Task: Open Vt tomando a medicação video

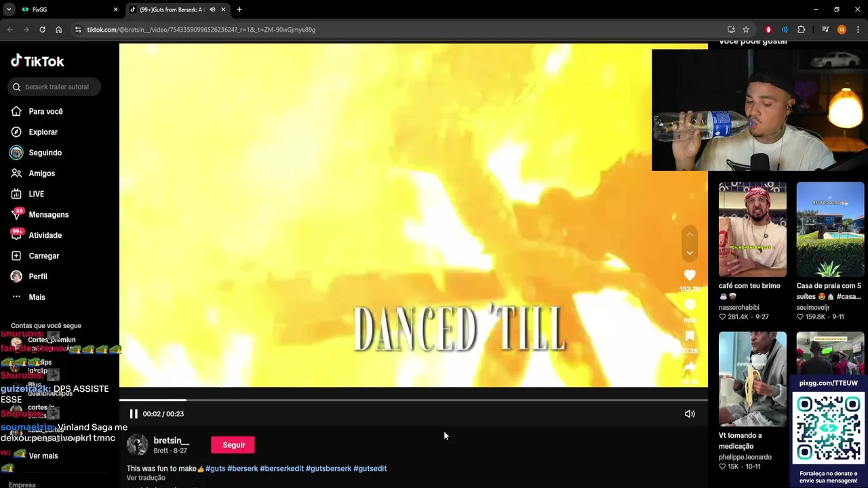Action: coord(753,378)
